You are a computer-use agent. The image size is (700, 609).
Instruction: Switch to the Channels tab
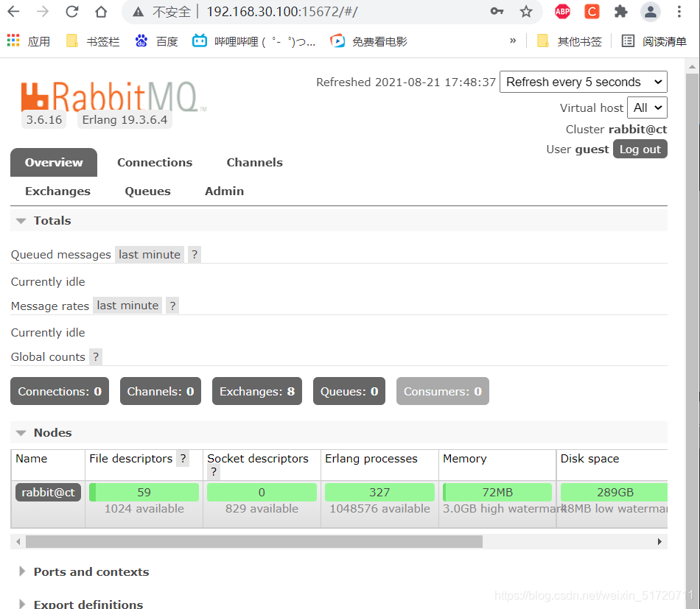[254, 163]
